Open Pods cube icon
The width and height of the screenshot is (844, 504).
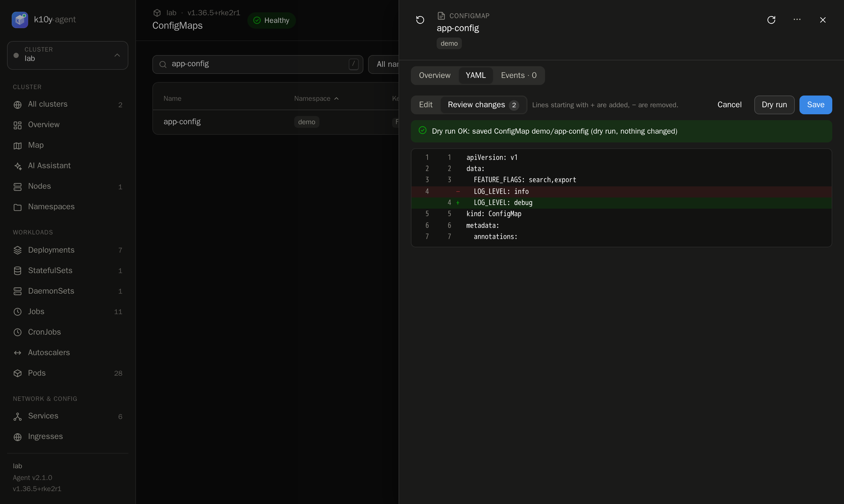(18, 373)
